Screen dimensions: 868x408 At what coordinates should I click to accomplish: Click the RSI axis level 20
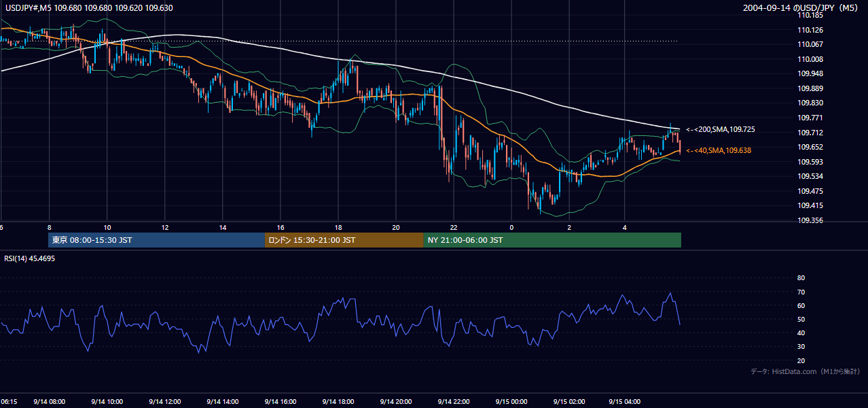pyautogui.click(x=801, y=360)
